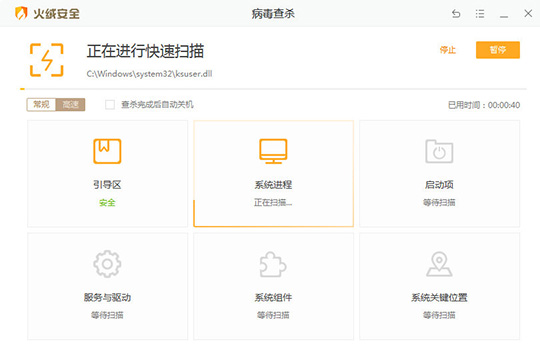Image resolution: width=540 pixels, height=360 pixels.
Task: Click the 查杀完成后自动关机 label
Action: (157, 104)
